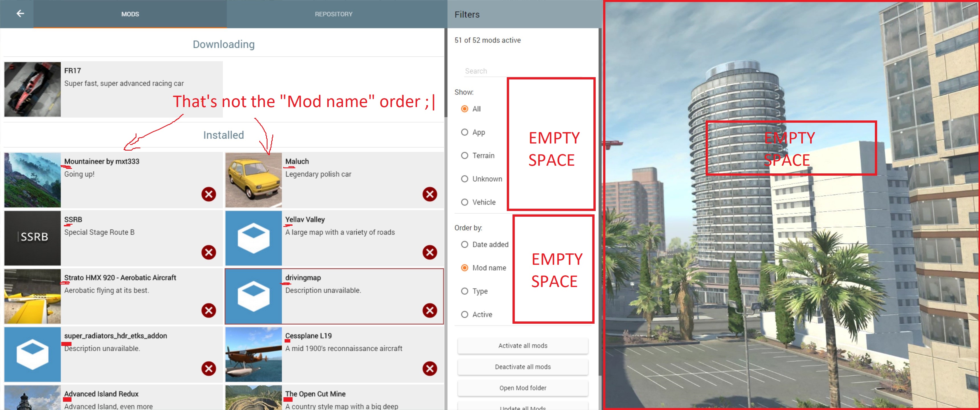980x410 pixels.
Task: Select the Vehicle show filter
Action: click(x=465, y=202)
